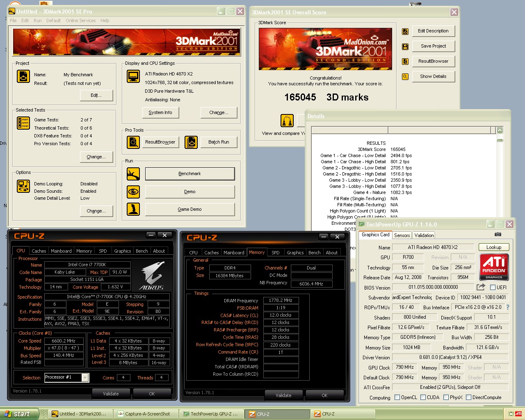Open the Mainboard tab in left CPU-Z window
This screenshot has width=525, height=420.
tap(61, 251)
